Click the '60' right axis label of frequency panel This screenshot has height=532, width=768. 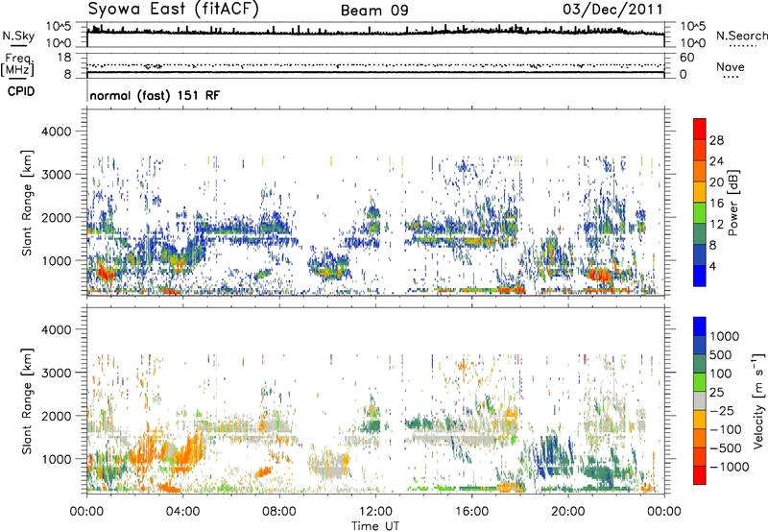(x=686, y=58)
